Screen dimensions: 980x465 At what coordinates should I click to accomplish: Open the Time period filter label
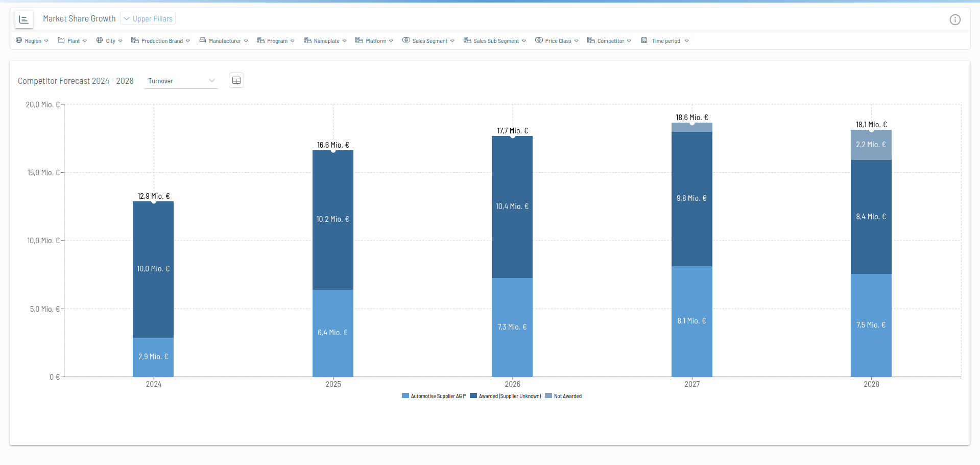(666, 41)
